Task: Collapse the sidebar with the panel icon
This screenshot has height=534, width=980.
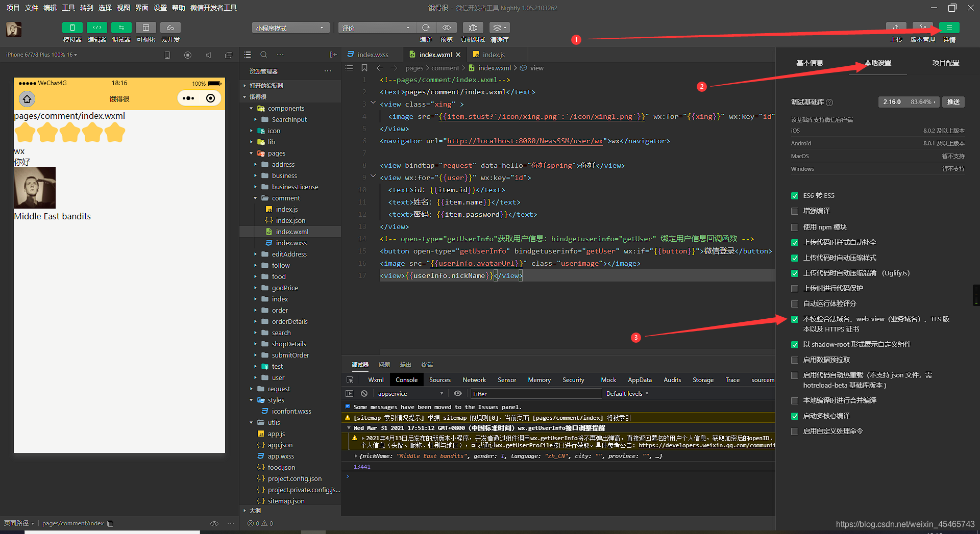Action: (333, 55)
